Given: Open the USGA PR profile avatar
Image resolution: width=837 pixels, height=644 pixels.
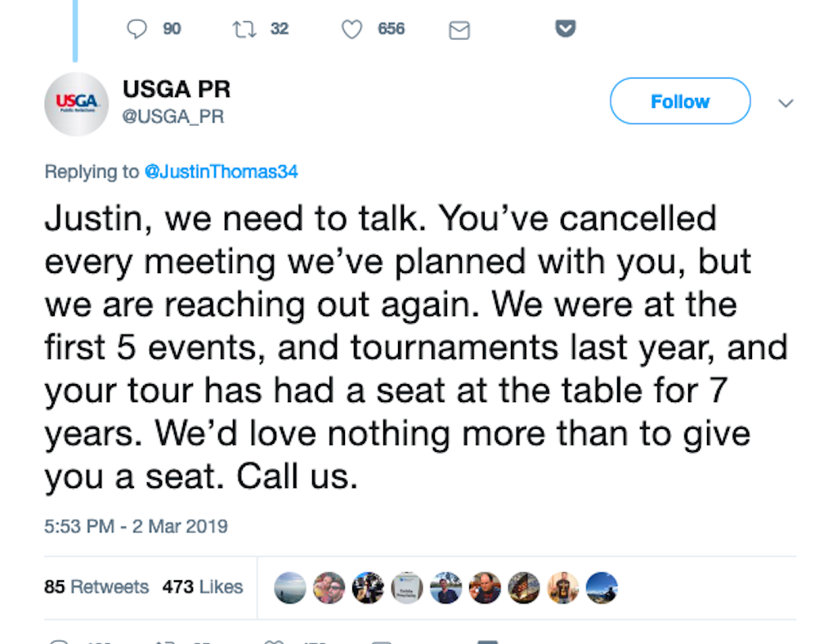Looking at the screenshot, I should point(76,104).
